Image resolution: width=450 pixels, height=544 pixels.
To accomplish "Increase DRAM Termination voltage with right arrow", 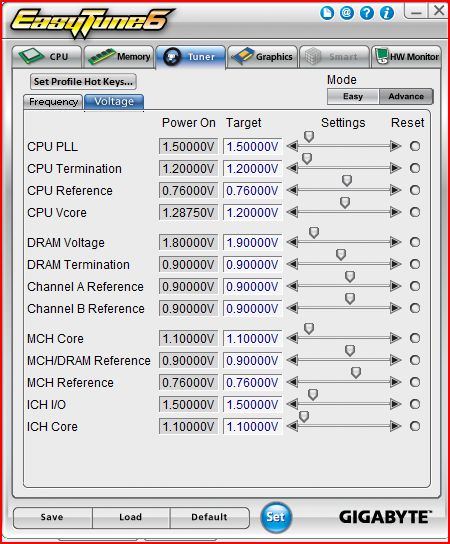I will click(395, 264).
